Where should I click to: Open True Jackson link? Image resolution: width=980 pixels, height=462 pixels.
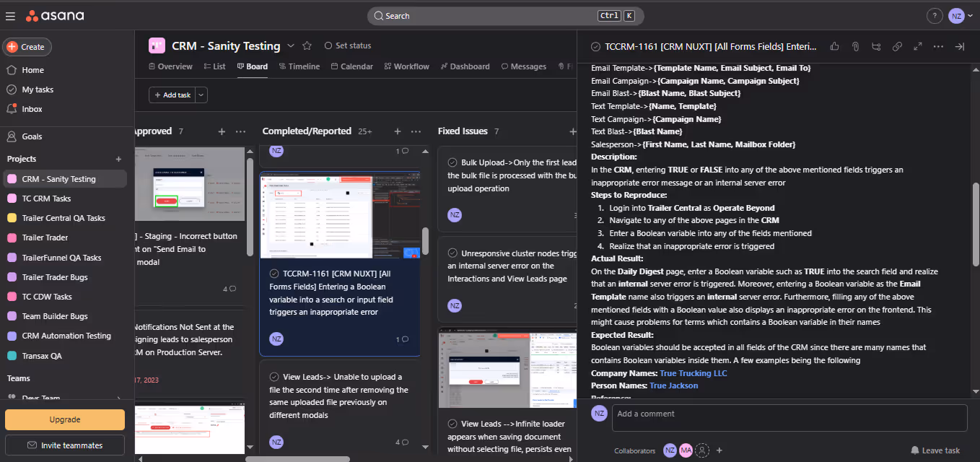coord(674,385)
